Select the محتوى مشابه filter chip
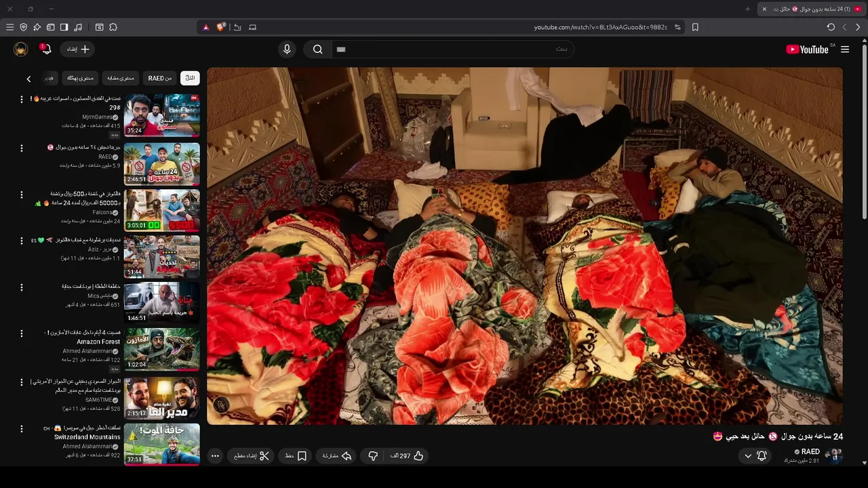 121,78
